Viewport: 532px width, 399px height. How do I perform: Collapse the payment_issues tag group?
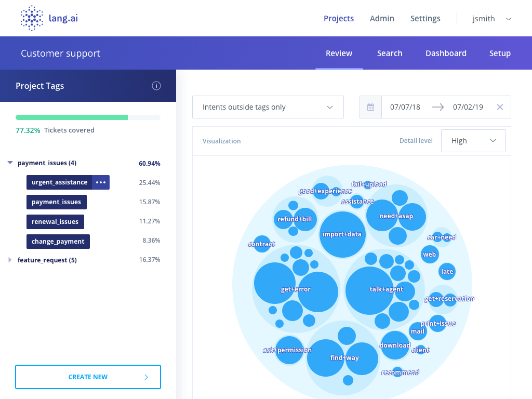click(x=10, y=163)
